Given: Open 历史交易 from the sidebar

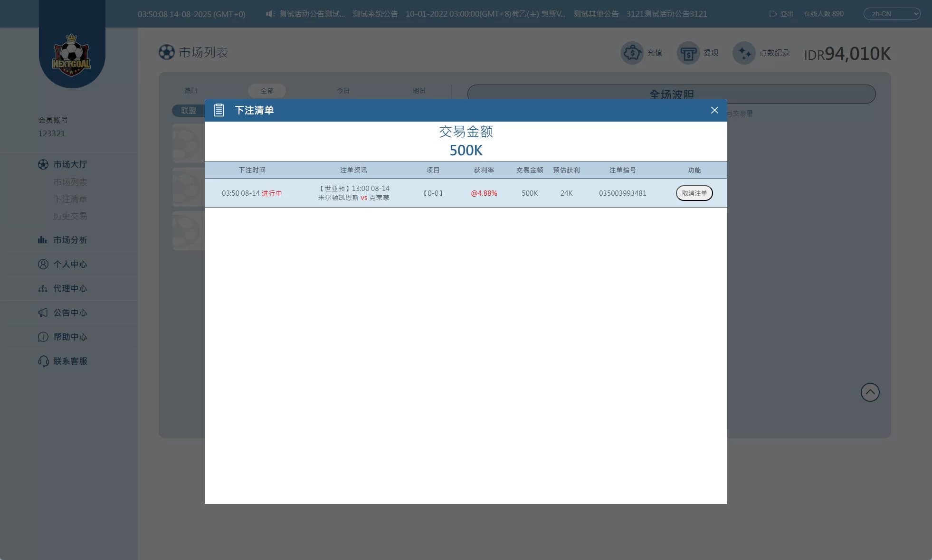Looking at the screenshot, I should click(x=70, y=216).
